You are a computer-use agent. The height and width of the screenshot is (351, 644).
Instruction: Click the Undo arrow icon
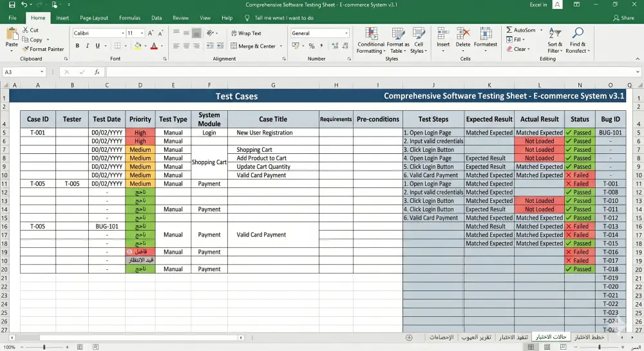tap(24, 5)
